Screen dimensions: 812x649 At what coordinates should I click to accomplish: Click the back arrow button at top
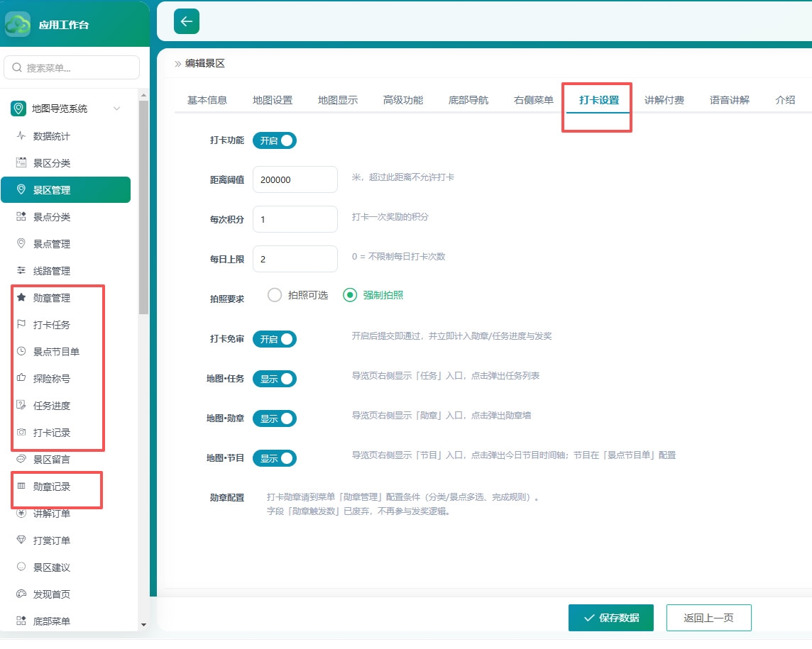187,21
